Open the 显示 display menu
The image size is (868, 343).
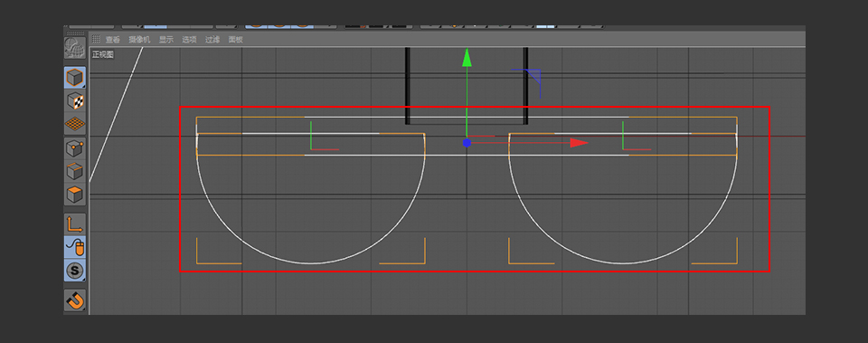[x=166, y=39]
